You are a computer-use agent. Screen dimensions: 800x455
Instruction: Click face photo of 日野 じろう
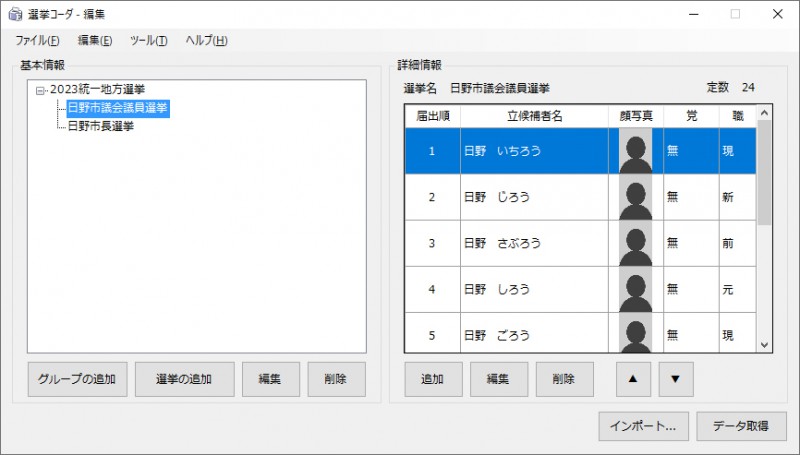(635, 197)
